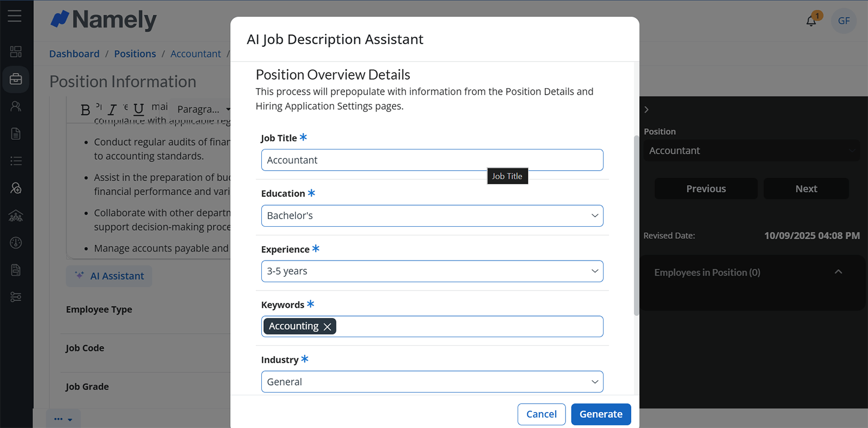The width and height of the screenshot is (868, 428).
Task: Open the notifications bell
Action: 811,21
